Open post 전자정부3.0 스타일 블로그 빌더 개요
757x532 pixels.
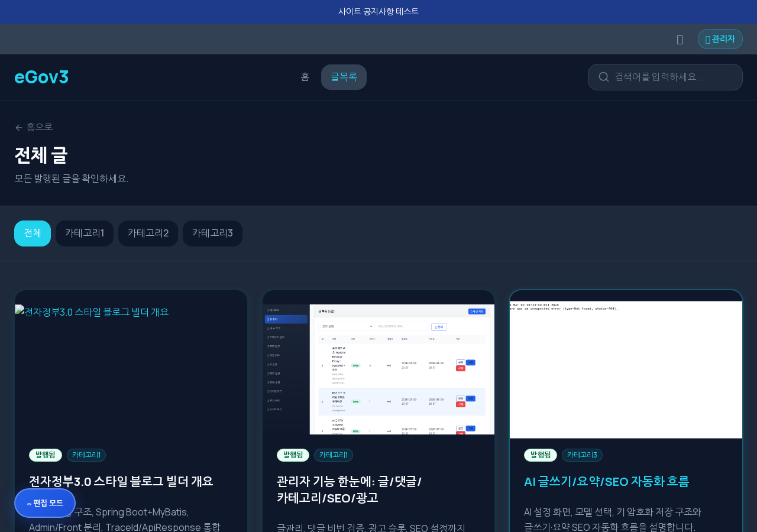[x=121, y=481]
